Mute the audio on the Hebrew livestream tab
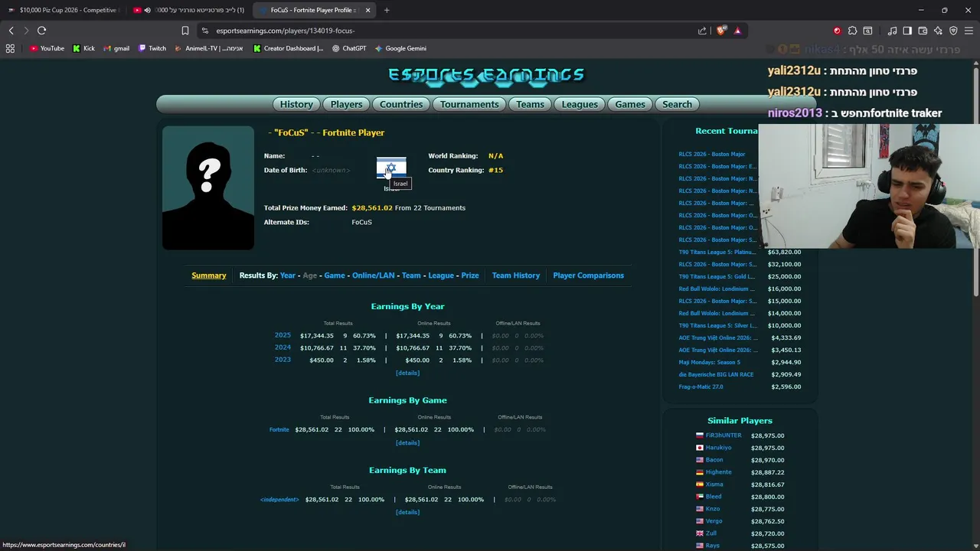Image resolution: width=980 pixels, height=551 pixels. click(x=148, y=10)
